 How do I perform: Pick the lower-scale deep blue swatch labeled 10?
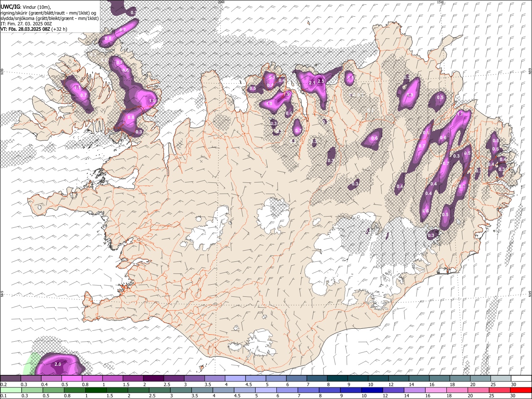coord(372,390)
